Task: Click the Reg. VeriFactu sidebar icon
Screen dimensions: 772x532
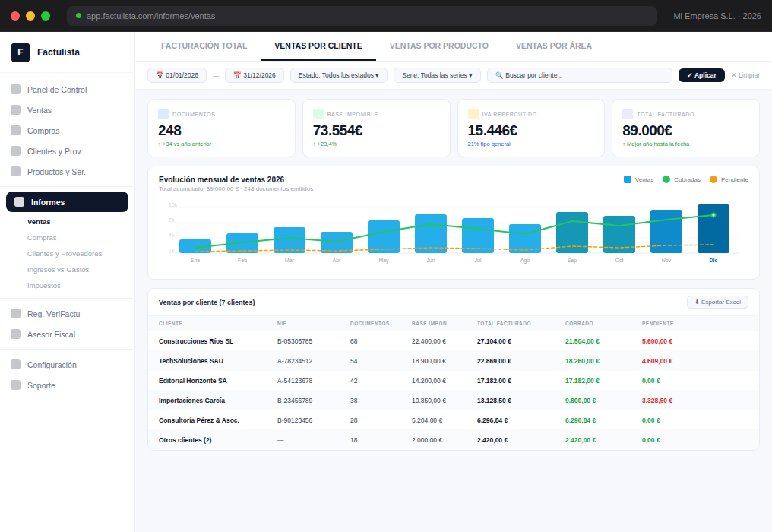Action: pos(16,314)
